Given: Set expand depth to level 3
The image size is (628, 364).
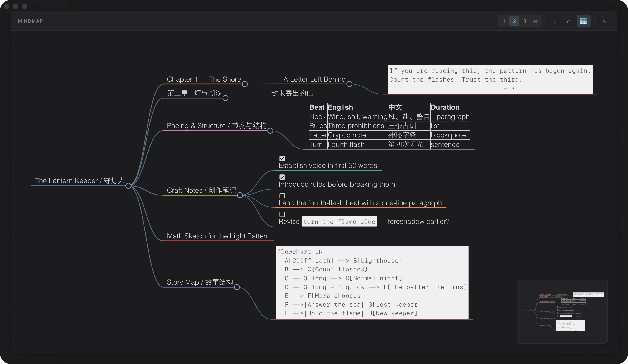Looking at the screenshot, I should (x=524, y=21).
